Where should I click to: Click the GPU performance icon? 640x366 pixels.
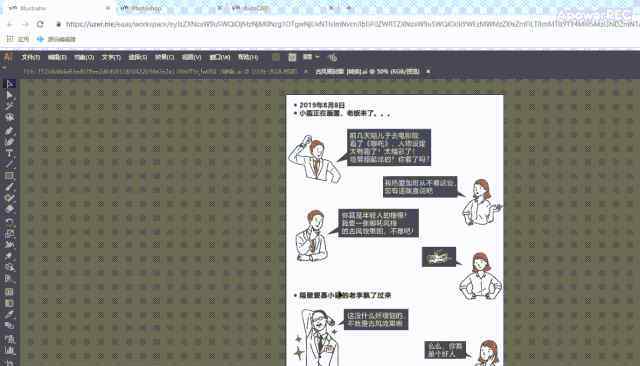[333, 58]
